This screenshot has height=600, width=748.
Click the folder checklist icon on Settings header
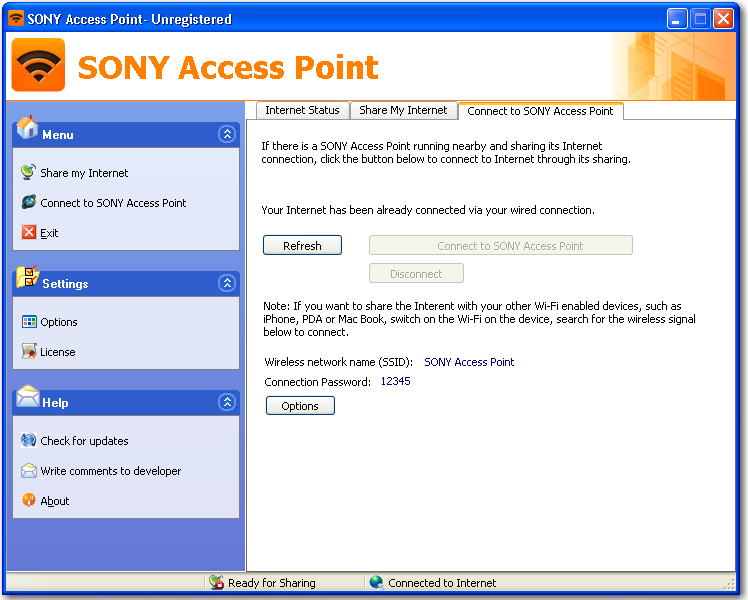coord(28,277)
